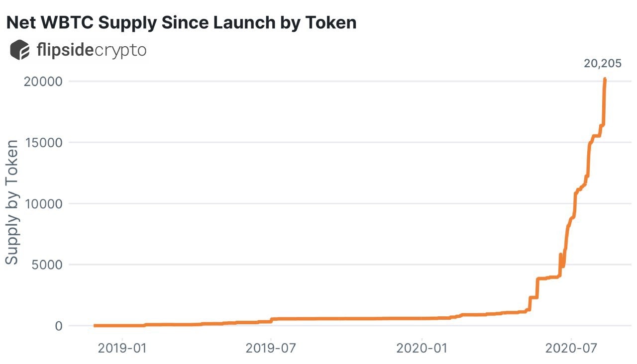Click the 2019-07 x-axis date label
The width and height of the screenshot is (637, 364).
(x=270, y=348)
